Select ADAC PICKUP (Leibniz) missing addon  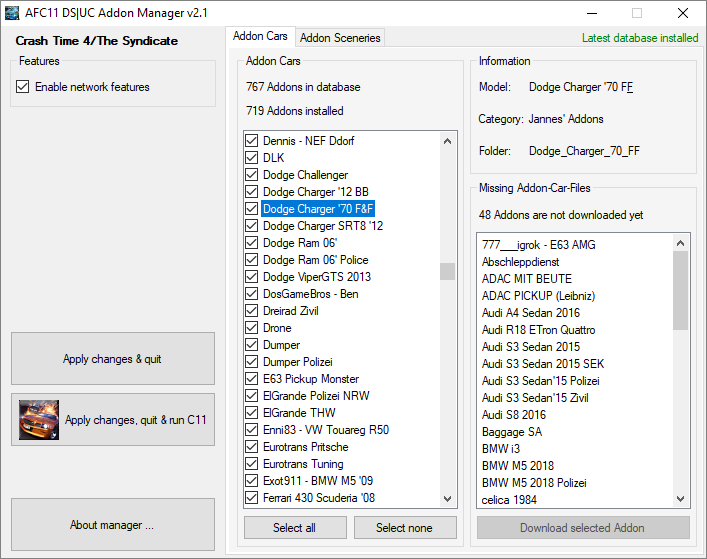(x=538, y=296)
